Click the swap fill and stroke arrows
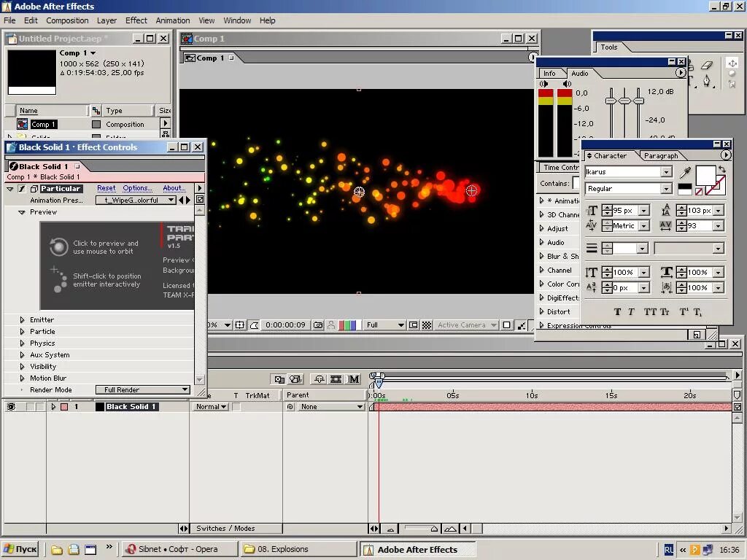Screen dimensions: 747x560 coord(721,169)
